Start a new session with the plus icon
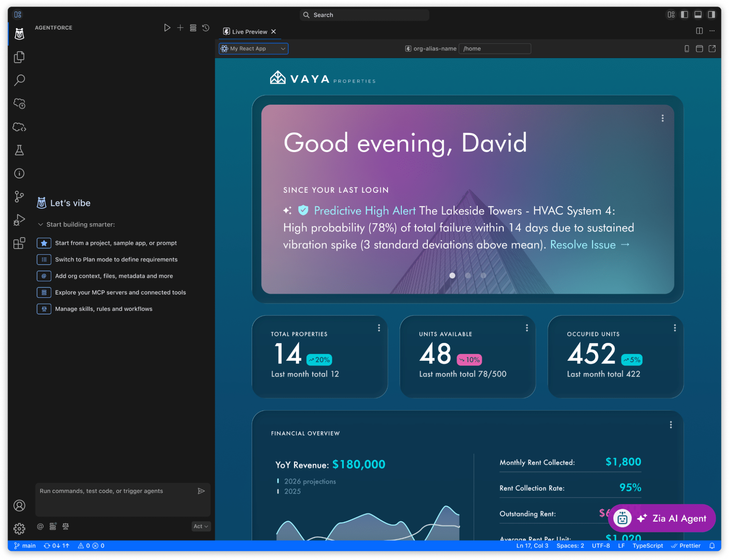The width and height of the screenshot is (729, 560). [180, 28]
